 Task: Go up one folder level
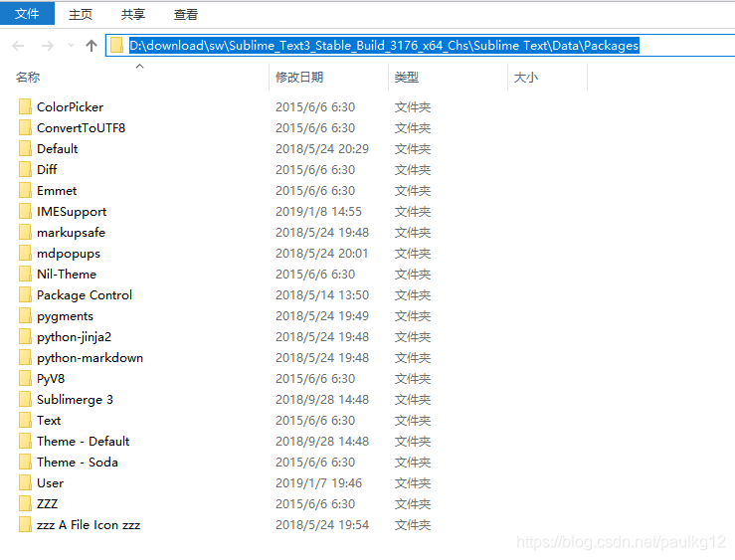(x=92, y=46)
